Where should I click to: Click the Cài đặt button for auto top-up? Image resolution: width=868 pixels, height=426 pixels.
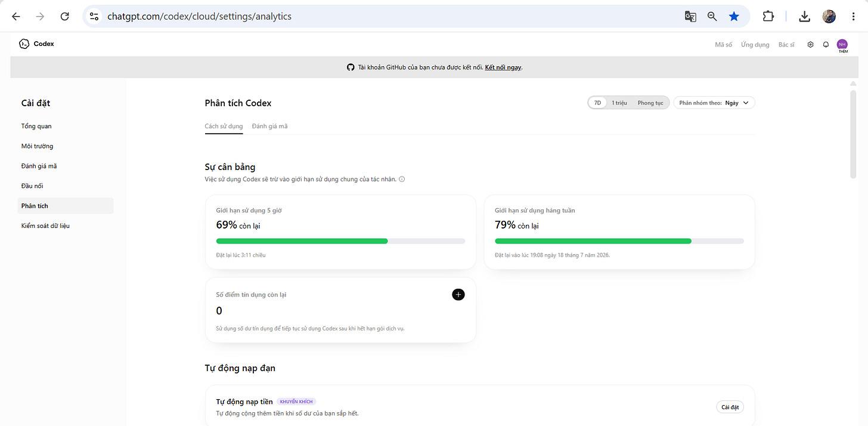tap(730, 408)
